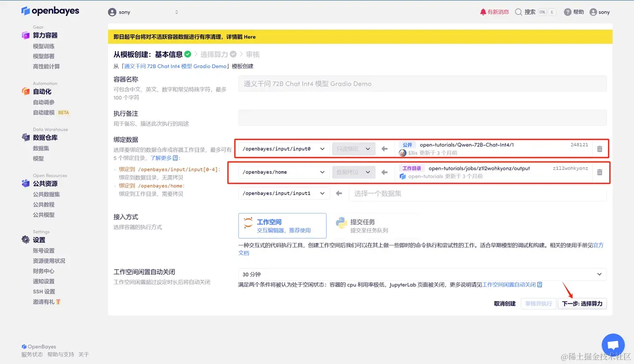This screenshot has width=634, height=364.
Task: Click the left arrow icon beside input0 binding
Action: tap(384, 149)
